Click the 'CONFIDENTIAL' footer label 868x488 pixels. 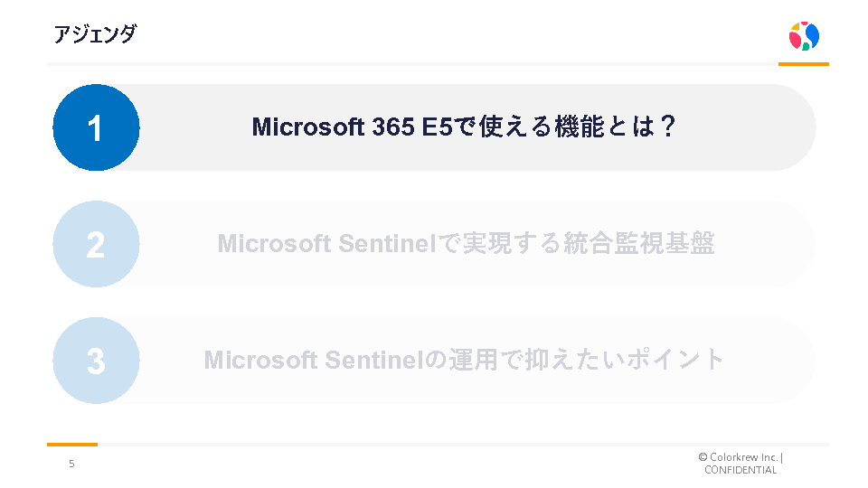click(x=741, y=470)
